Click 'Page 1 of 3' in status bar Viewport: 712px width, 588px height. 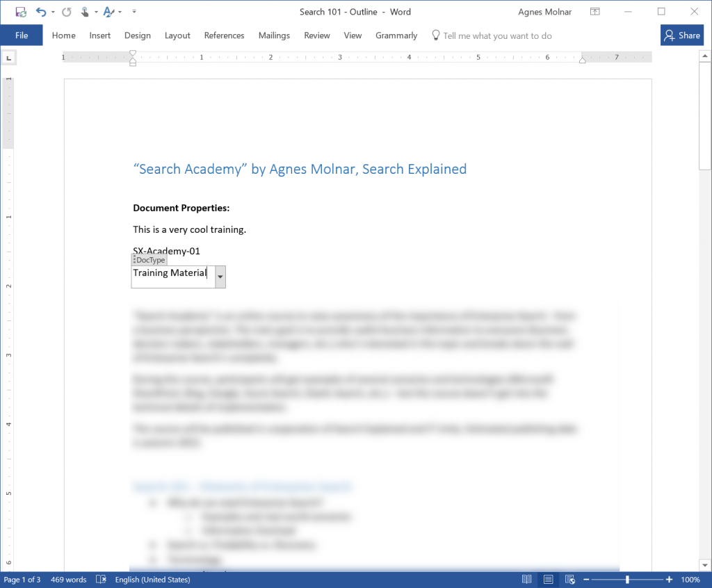pyautogui.click(x=22, y=580)
